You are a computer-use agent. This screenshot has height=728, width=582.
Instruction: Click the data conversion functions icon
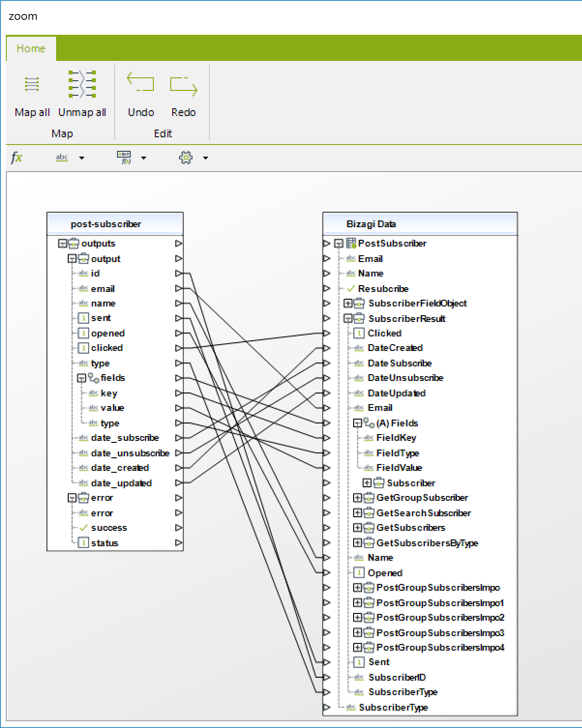[124, 158]
